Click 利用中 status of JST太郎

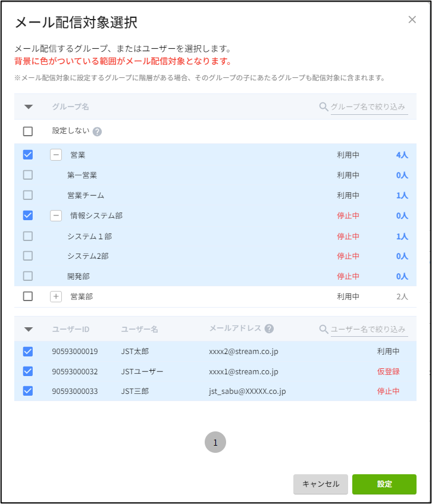click(x=389, y=352)
